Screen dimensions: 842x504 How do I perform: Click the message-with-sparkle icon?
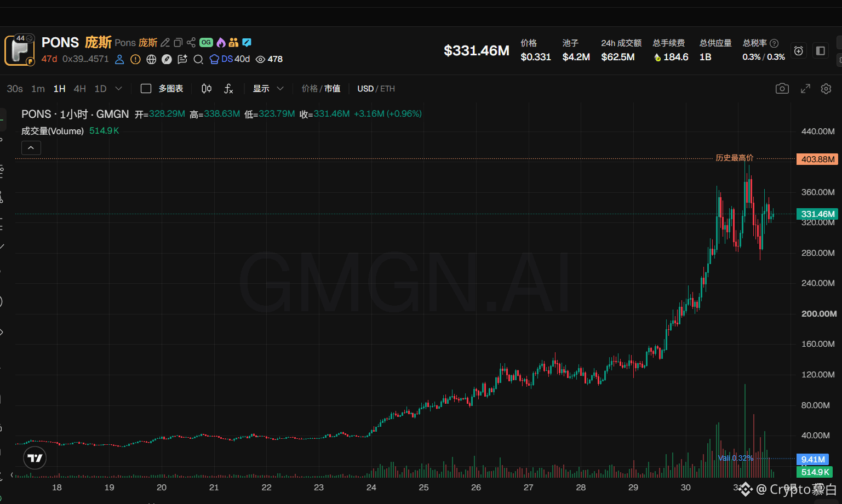(182, 59)
